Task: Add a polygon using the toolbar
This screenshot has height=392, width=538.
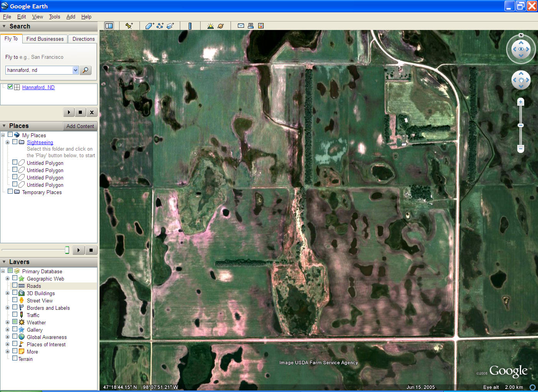Action: pos(149,26)
